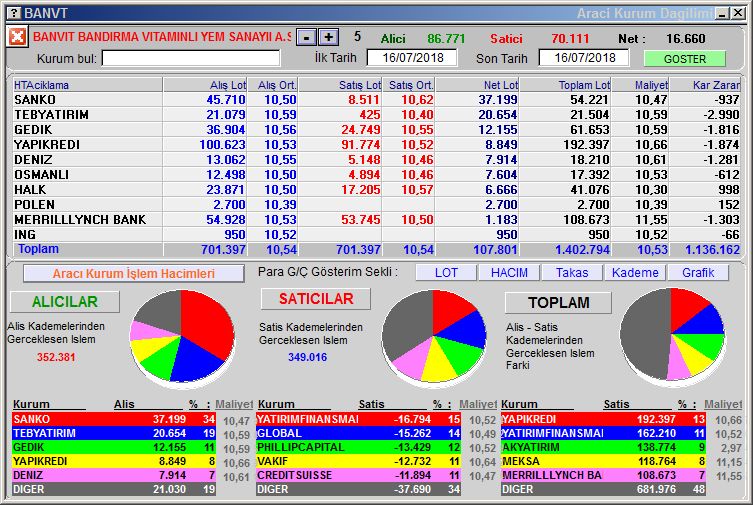
Task: Click the buy-side volume value 352.381
Action: (x=56, y=357)
